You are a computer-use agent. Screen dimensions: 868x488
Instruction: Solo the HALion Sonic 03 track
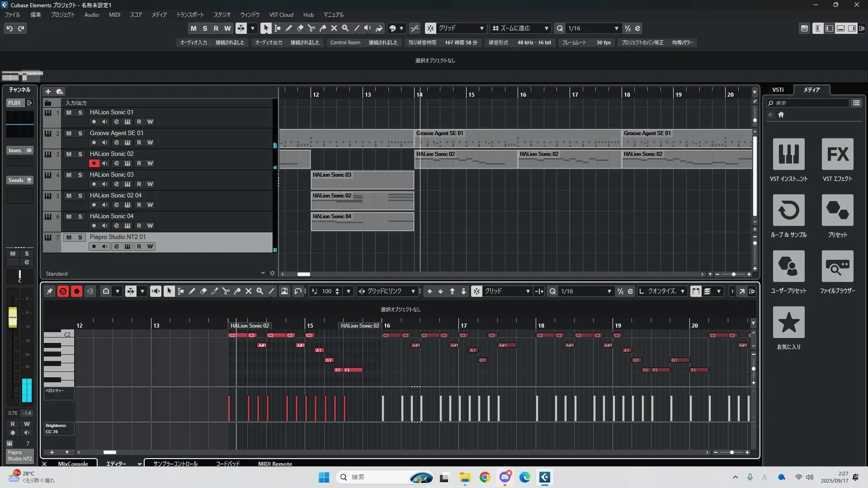tap(80, 175)
